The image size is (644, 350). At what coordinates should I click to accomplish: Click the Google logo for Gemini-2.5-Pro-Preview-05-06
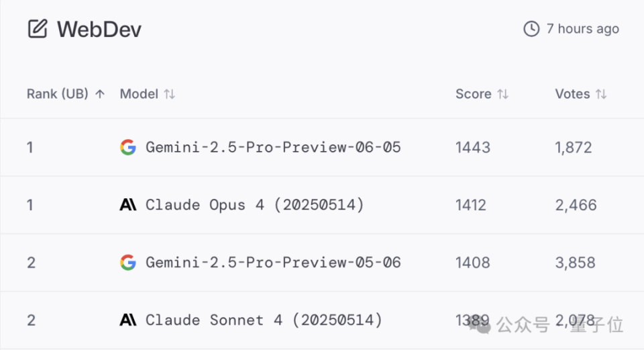128,263
